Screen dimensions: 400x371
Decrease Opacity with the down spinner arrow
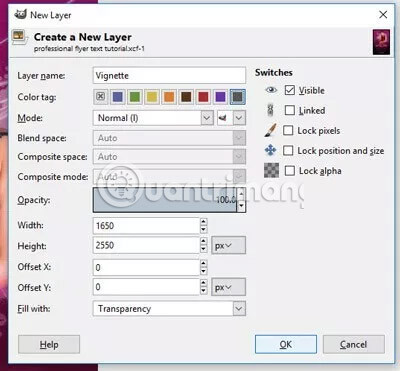pyautogui.click(x=242, y=206)
